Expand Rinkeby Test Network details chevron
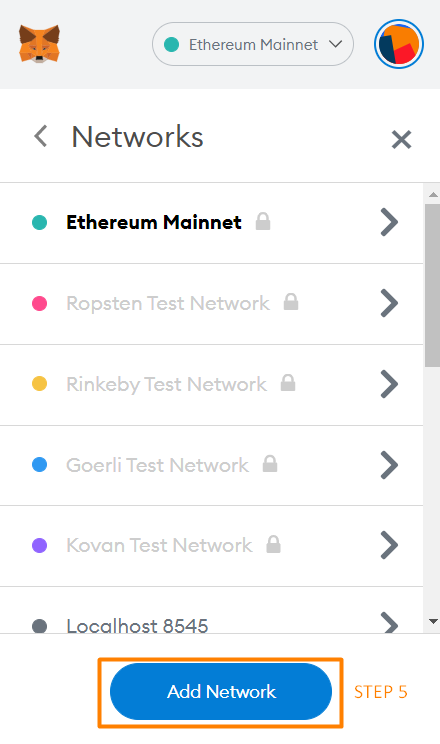Viewport: 440px width, 744px height. pyautogui.click(x=389, y=384)
